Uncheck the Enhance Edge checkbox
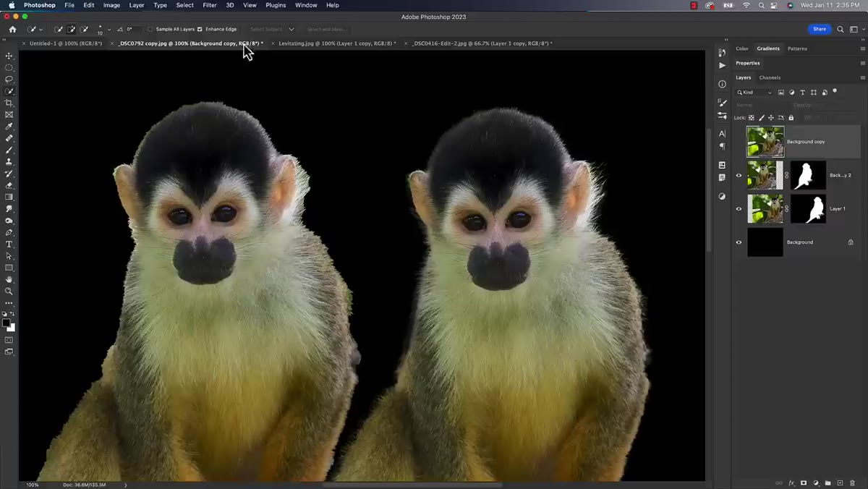This screenshot has width=868, height=489. [200, 29]
